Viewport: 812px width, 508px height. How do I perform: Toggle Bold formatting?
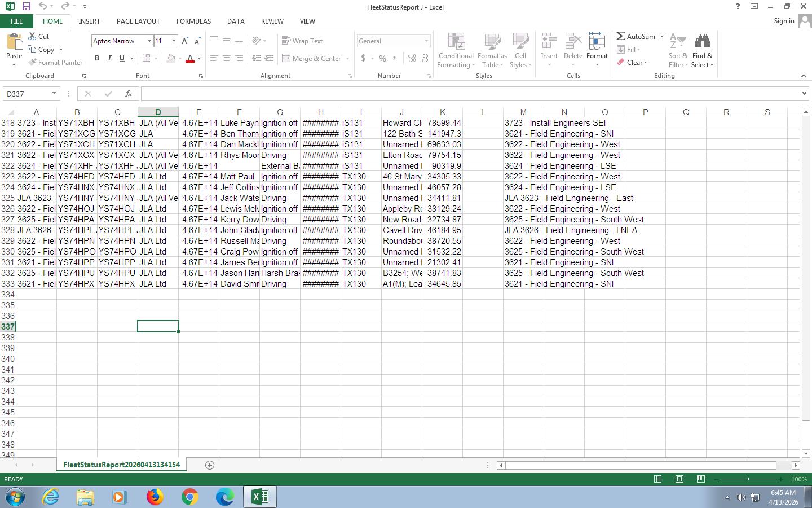pos(97,58)
